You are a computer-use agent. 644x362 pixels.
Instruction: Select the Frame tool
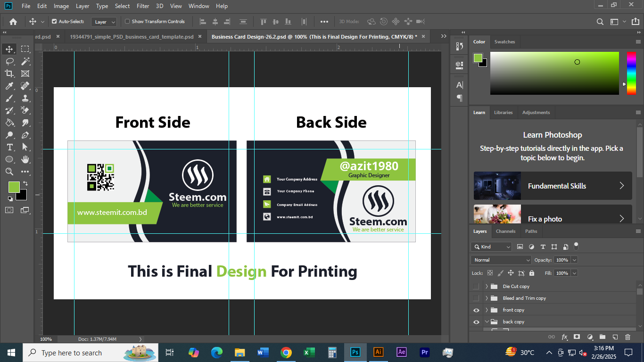25,74
